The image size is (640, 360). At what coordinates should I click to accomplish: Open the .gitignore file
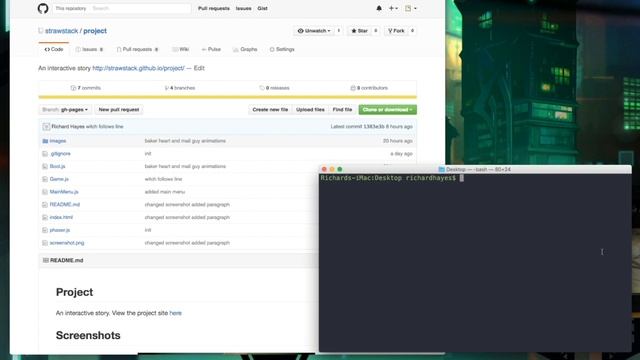[x=60, y=153]
